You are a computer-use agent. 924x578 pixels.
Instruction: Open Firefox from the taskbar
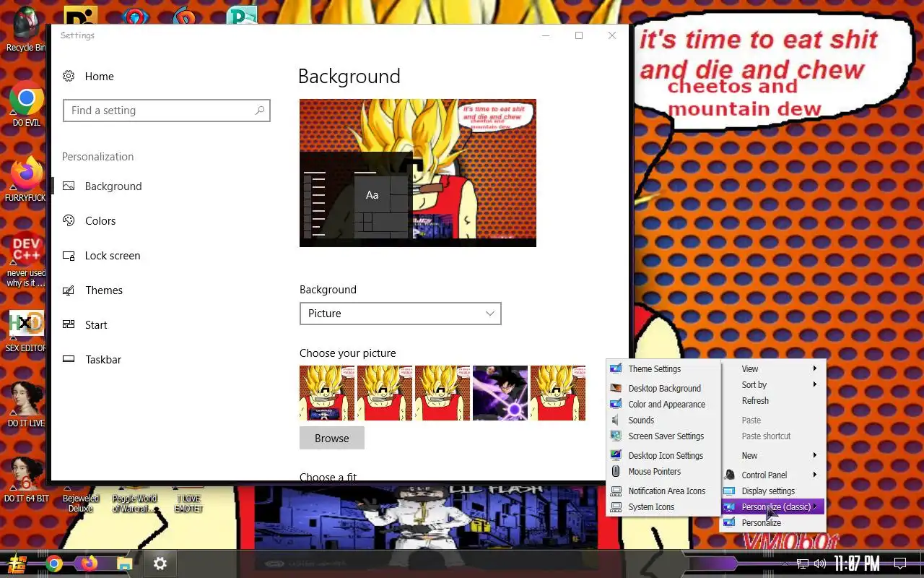point(89,564)
